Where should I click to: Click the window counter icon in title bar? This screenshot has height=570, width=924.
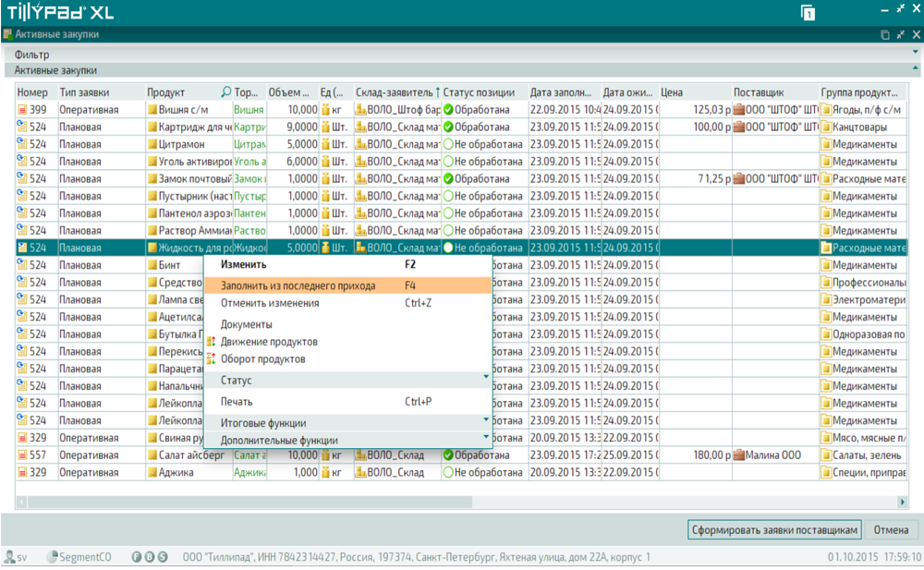[808, 12]
